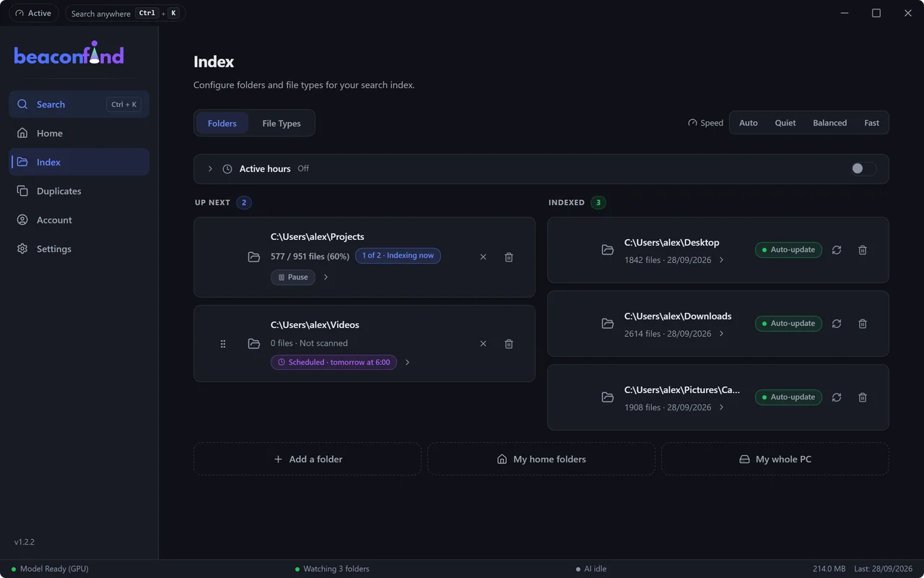Delete the Pictures folder entry
Screen dimensions: 924x578
[x=863, y=397]
